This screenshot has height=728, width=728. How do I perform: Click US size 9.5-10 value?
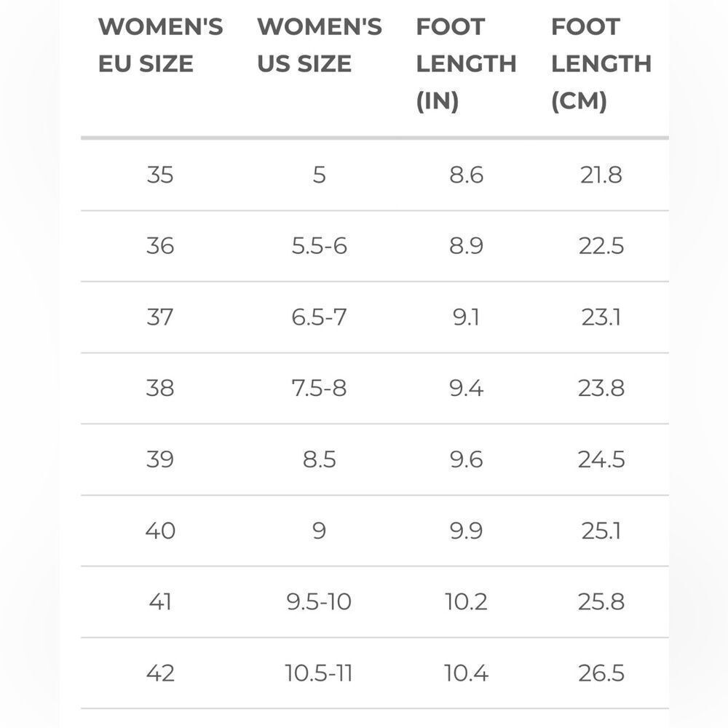point(319,601)
